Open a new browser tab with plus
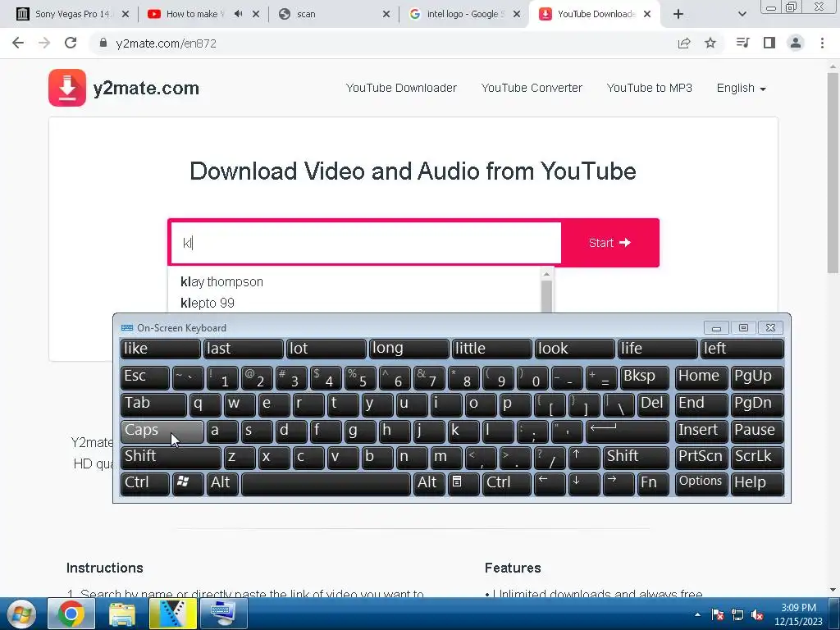840x630 pixels. 678,14
